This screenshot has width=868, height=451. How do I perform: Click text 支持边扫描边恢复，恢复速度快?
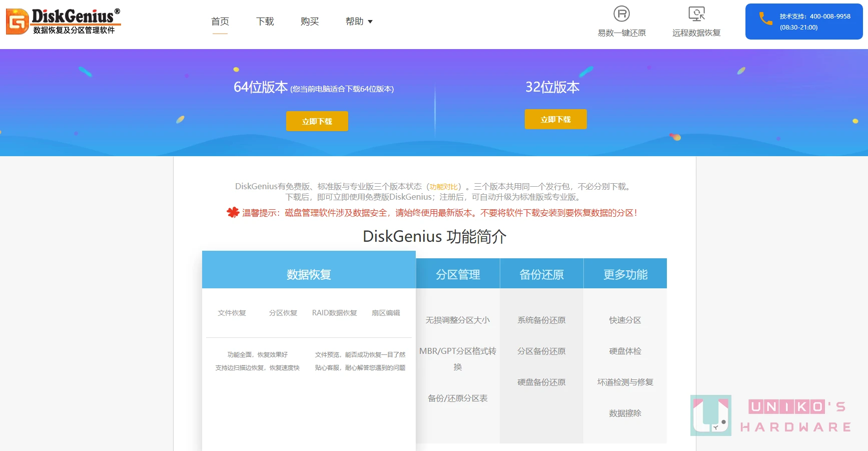click(x=258, y=367)
